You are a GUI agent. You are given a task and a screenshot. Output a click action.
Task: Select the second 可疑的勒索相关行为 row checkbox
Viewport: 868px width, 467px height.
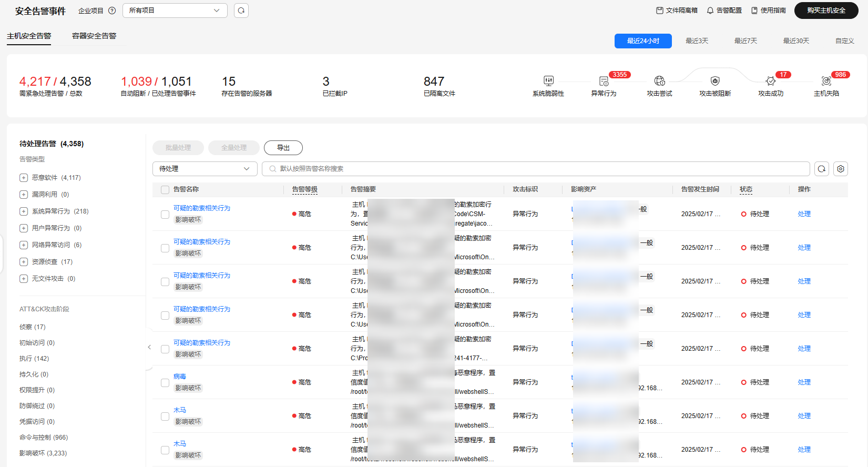tap(165, 248)
